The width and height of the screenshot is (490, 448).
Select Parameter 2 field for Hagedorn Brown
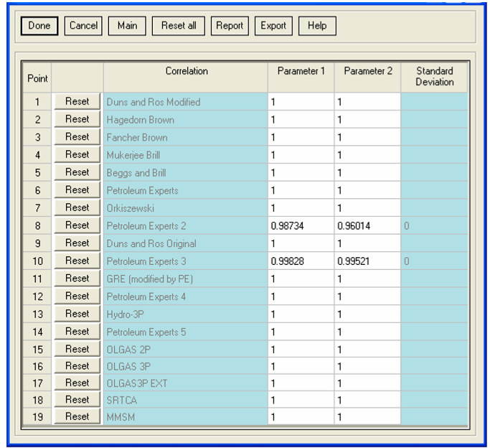click(367, 119)
